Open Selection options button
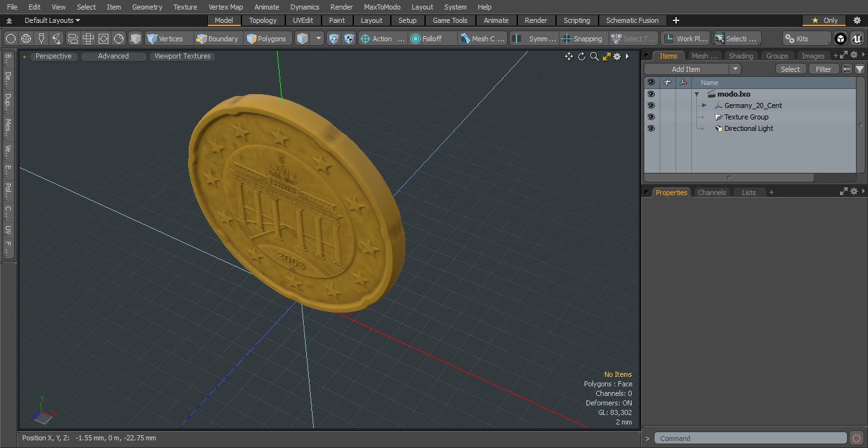The width and height of the screenshot is (868, 448). (x=736, y=39)
